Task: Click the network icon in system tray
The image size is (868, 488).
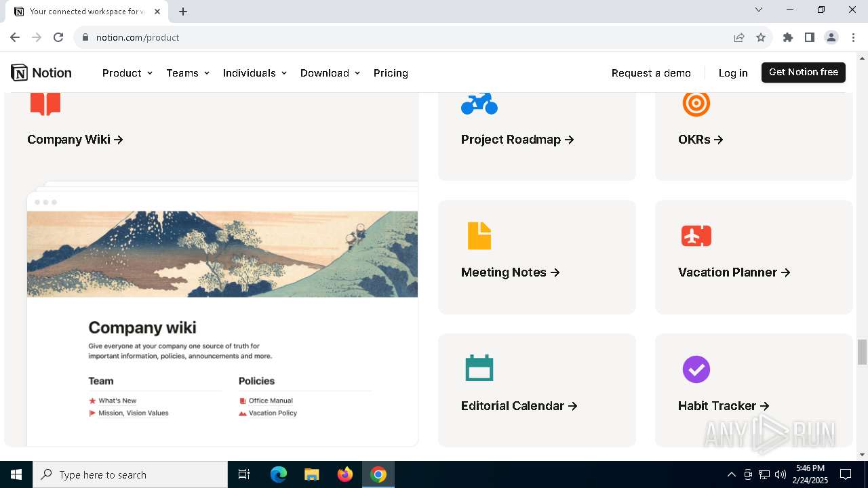Action: [x=764, y=474]
